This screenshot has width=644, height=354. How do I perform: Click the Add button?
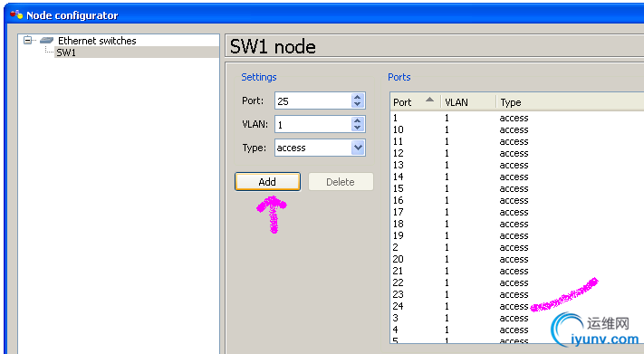coord(267,182)
